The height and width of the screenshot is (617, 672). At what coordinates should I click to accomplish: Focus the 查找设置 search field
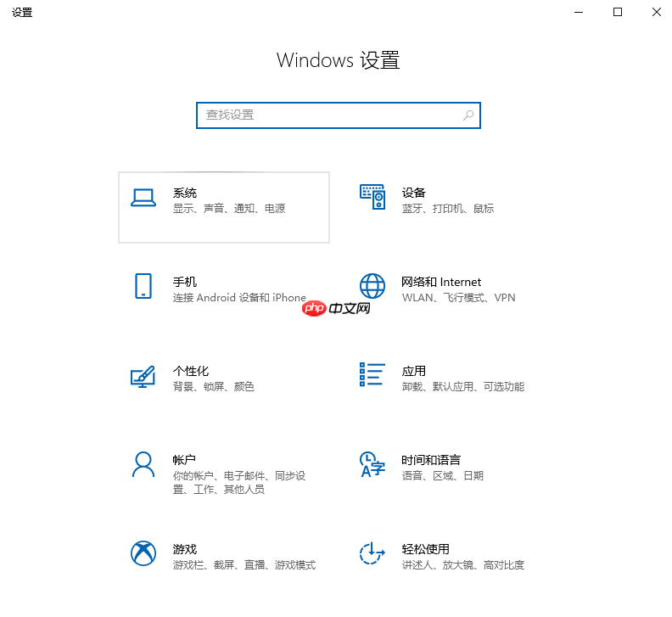(x=339, y=115)
